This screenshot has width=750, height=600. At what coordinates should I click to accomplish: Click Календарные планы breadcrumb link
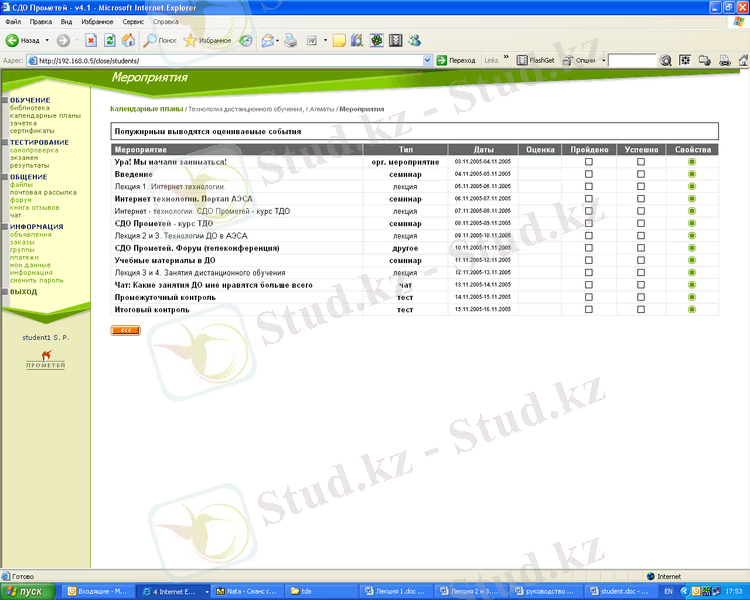146,109
